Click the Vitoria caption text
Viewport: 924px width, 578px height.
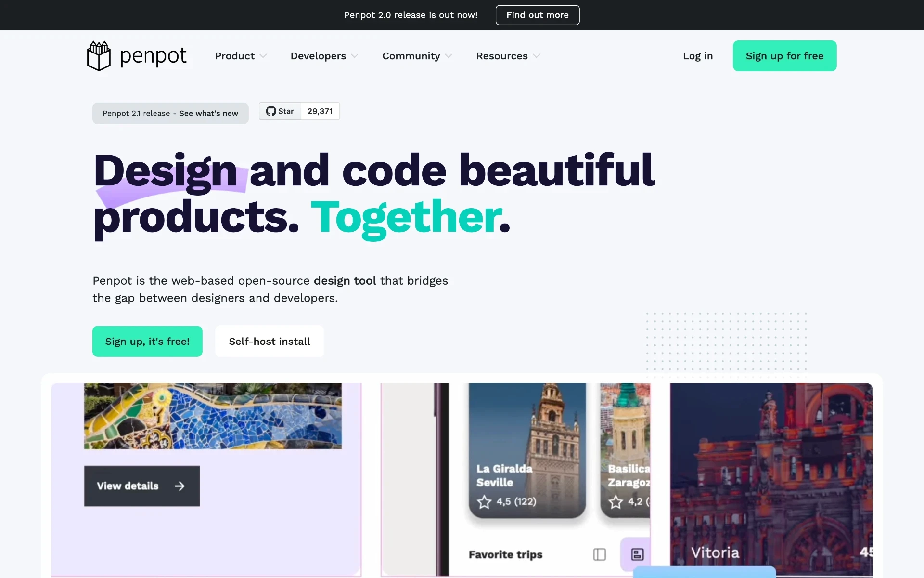point(715,552)
